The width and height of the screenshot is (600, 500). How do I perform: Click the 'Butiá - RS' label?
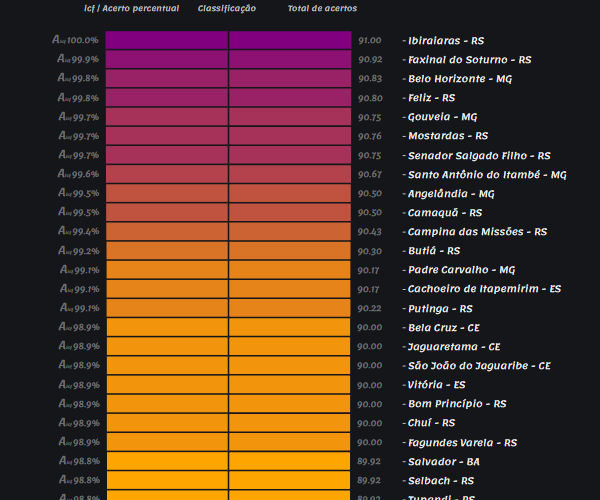(x=434, y=251)
